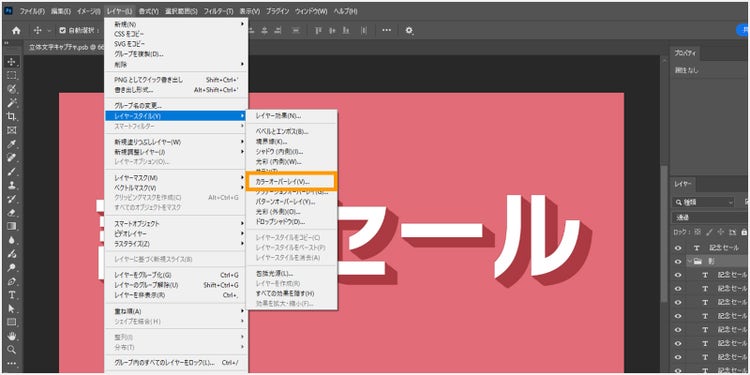This screenshot has width=750, height=375.
Task: Choose レイヤーをグループ化(G) menu entry
Action: pyautogui.click(x=176, y=275)
